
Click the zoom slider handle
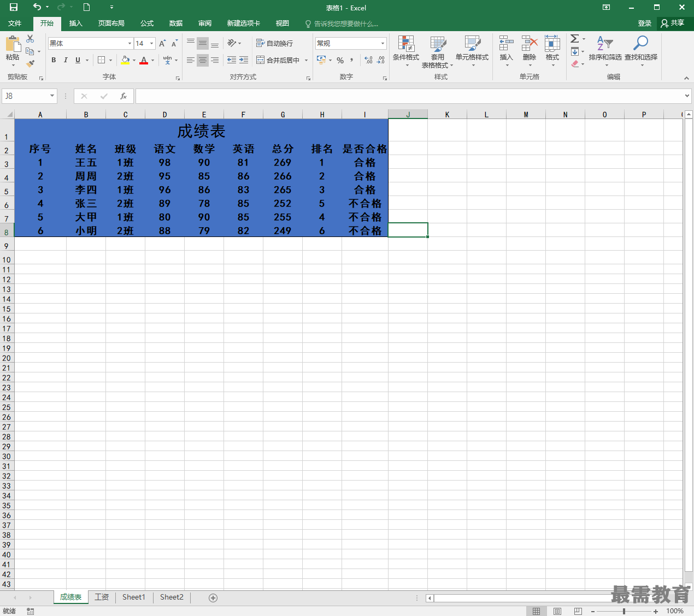click(624, 611)
